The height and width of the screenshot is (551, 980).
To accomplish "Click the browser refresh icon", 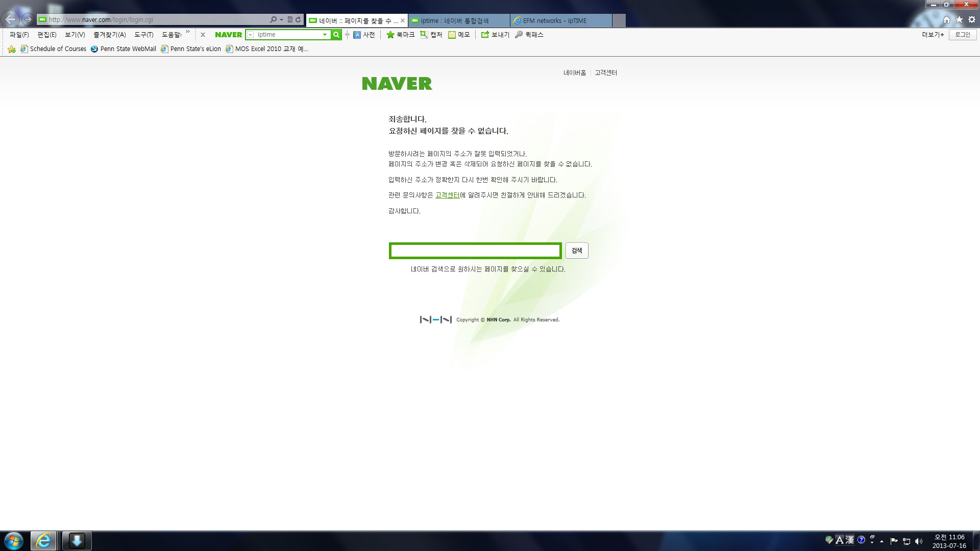I will (x=298, y=20).
